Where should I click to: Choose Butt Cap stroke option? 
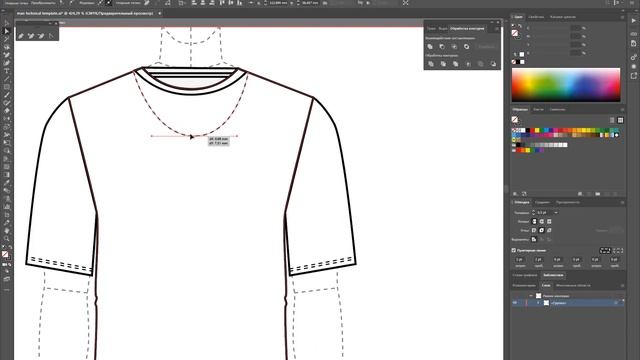[x=534, y=221]
